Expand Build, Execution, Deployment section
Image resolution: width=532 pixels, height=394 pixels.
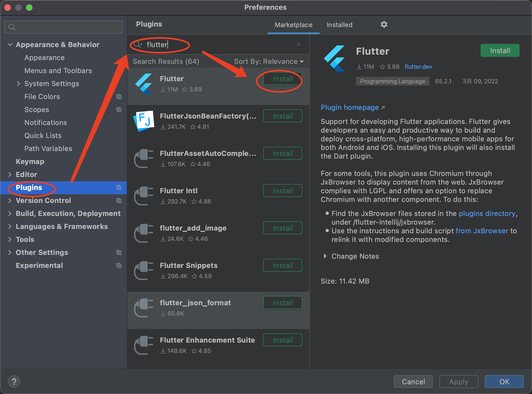click(10, 214)
